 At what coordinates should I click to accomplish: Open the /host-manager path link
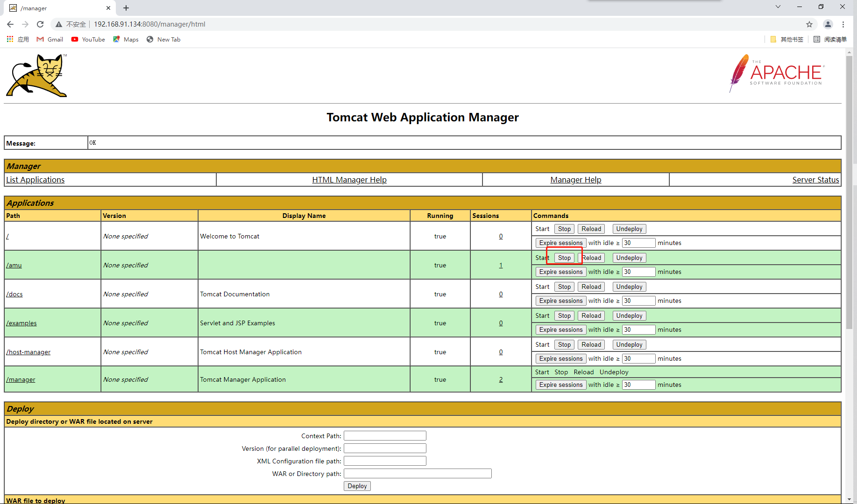point(28,352)
